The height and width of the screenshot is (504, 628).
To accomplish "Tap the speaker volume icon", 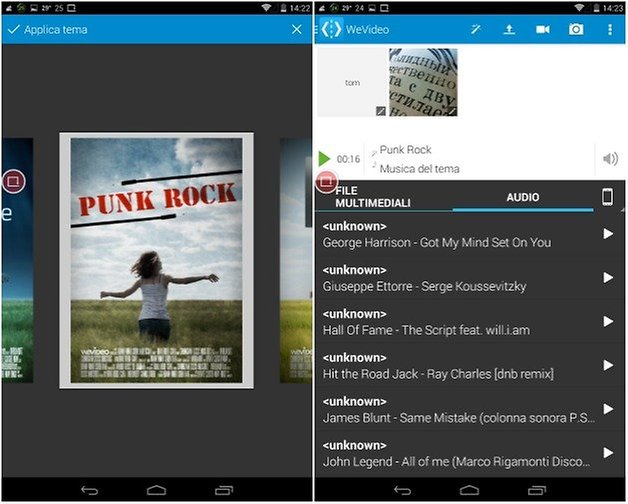I will pos(610,159).
